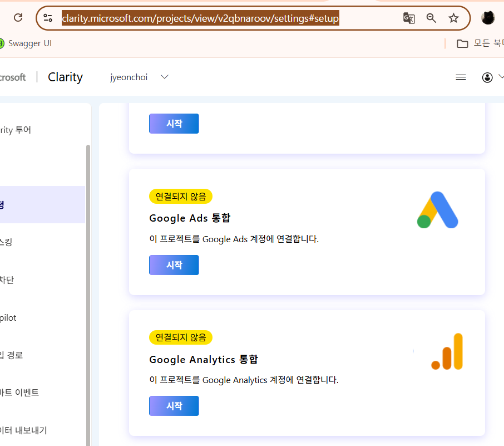Reload the page with the refresh icon
Image resolution: width=504 pixels, height=446 pixels.
pos(18,17)
